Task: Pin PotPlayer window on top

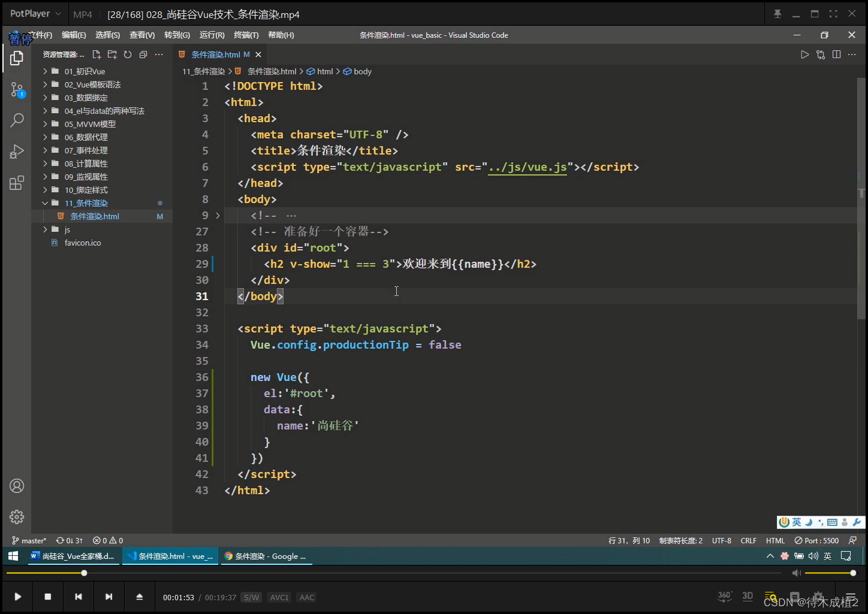Action: [777, 14]
